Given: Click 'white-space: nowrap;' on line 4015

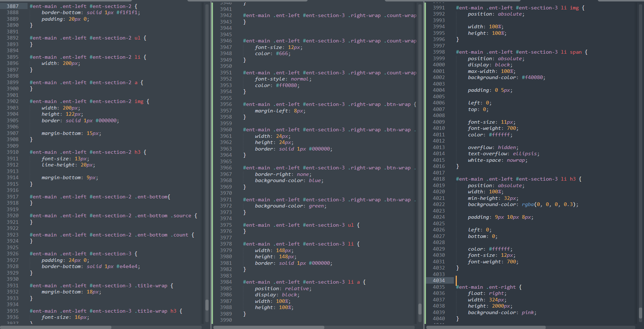Looking at the screenshot, I should 498,160.
